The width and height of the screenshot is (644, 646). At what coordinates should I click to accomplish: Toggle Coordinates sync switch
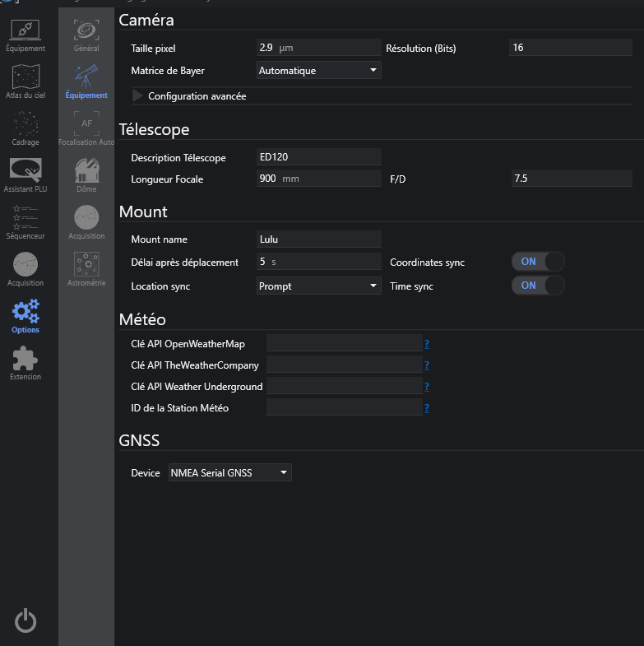(x=538, y=262)
